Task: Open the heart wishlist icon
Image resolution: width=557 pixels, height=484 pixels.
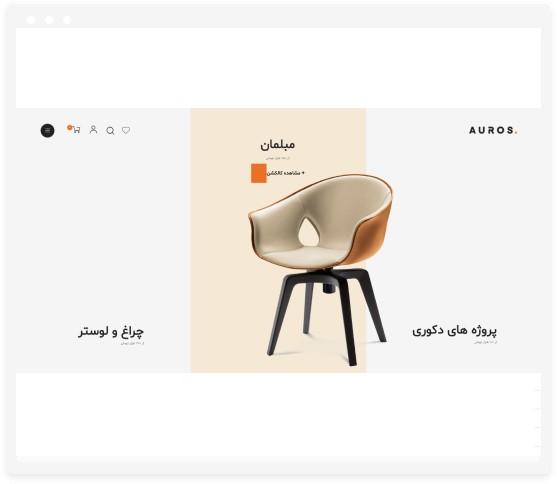Action: 126,130
